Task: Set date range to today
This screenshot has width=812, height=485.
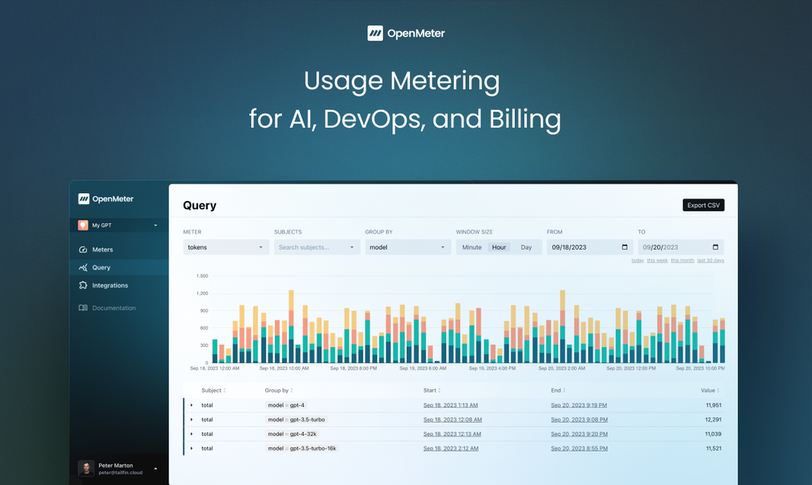Action: [637, 260]
